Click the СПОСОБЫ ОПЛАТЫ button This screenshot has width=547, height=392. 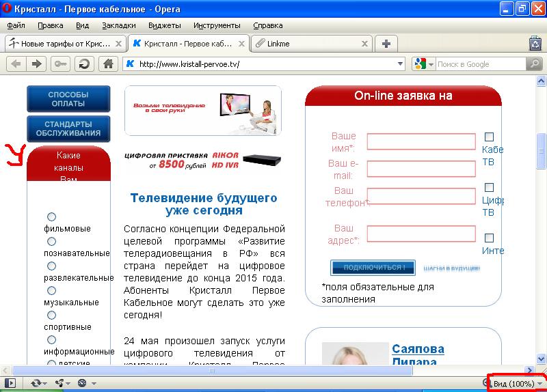[68, 99]
